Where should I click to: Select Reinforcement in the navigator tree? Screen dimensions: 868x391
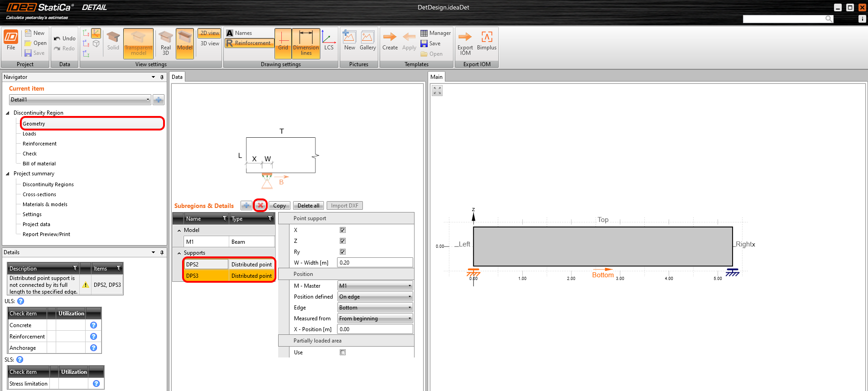click(x=39, y=144)
